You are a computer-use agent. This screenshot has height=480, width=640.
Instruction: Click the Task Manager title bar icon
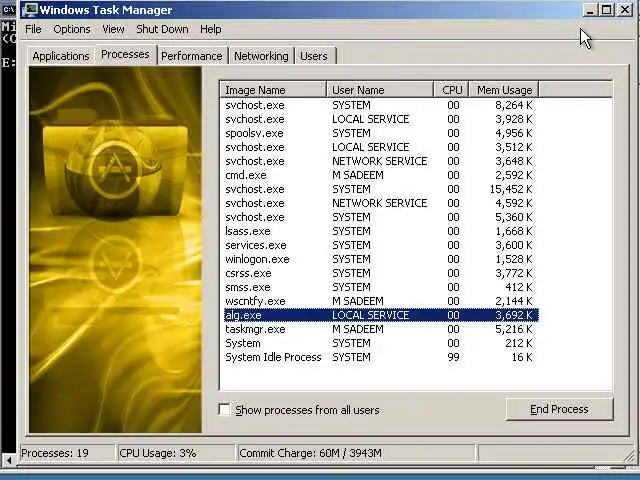(x=29, y=10)
